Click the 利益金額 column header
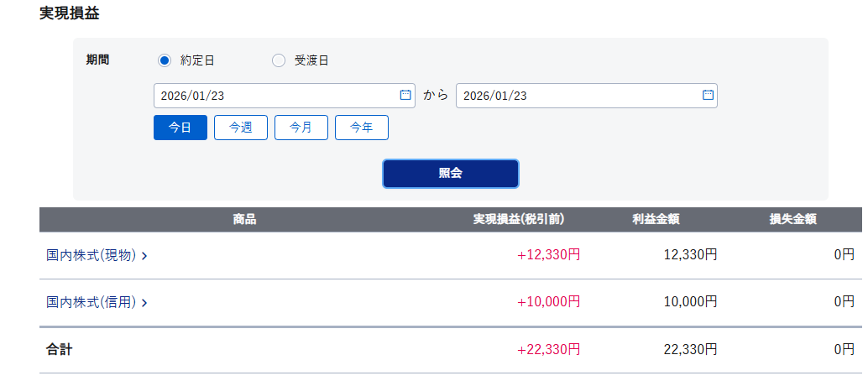The image size is (868, 381). (x=656, y=220)
